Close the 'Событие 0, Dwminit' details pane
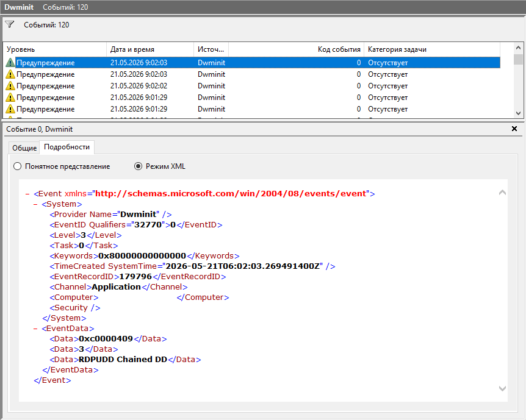The width and height of the screenshot is (526, 420). (514, 129)
